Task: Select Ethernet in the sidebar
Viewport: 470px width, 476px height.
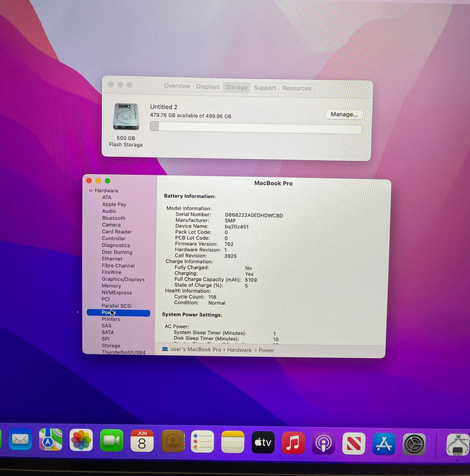Action: pos(112,258)
